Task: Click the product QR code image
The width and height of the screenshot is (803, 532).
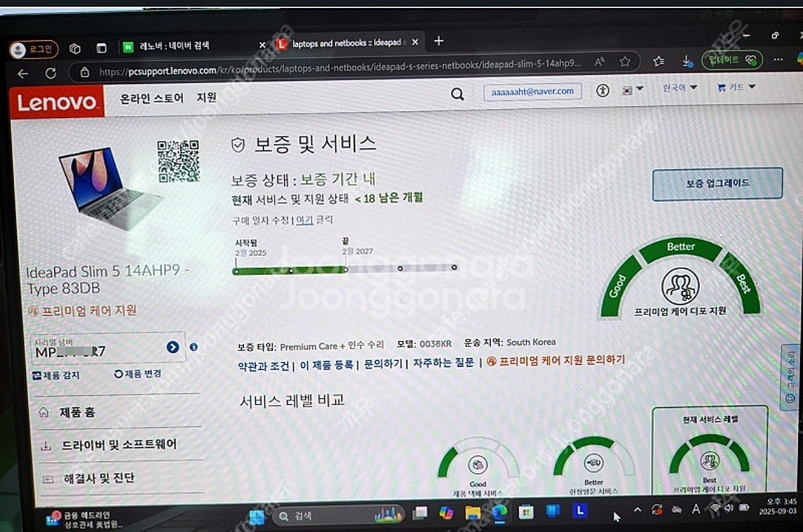Action: point(178,161)
